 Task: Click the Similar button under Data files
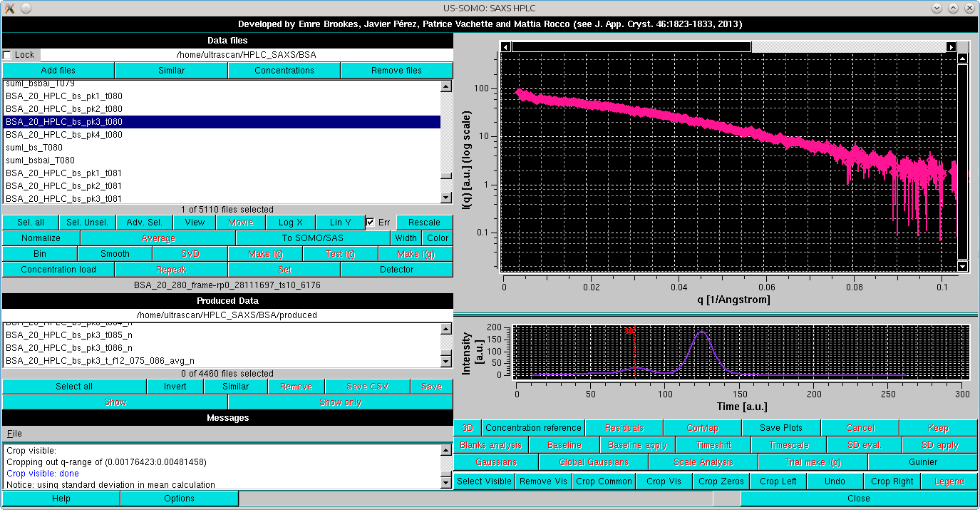(x=171, y=71)
